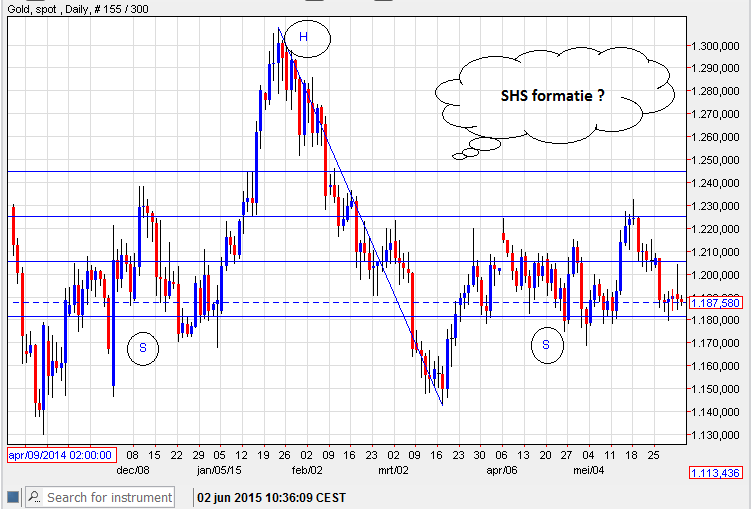This screenshot has height=509, width=753.
Task: Select the right circled S annotation
Action: [x=546, y=344]
